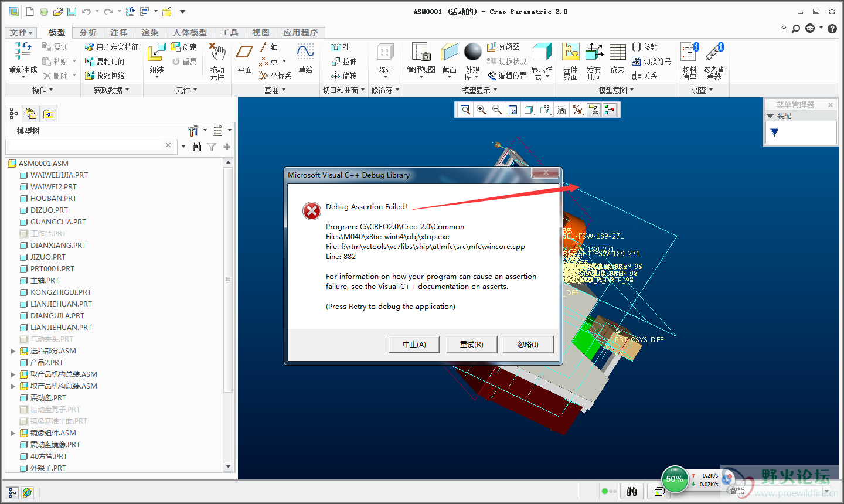This screenshot has width=844, height=504.
Task: Click the 关系 relations tool
Action: point(645,76)
